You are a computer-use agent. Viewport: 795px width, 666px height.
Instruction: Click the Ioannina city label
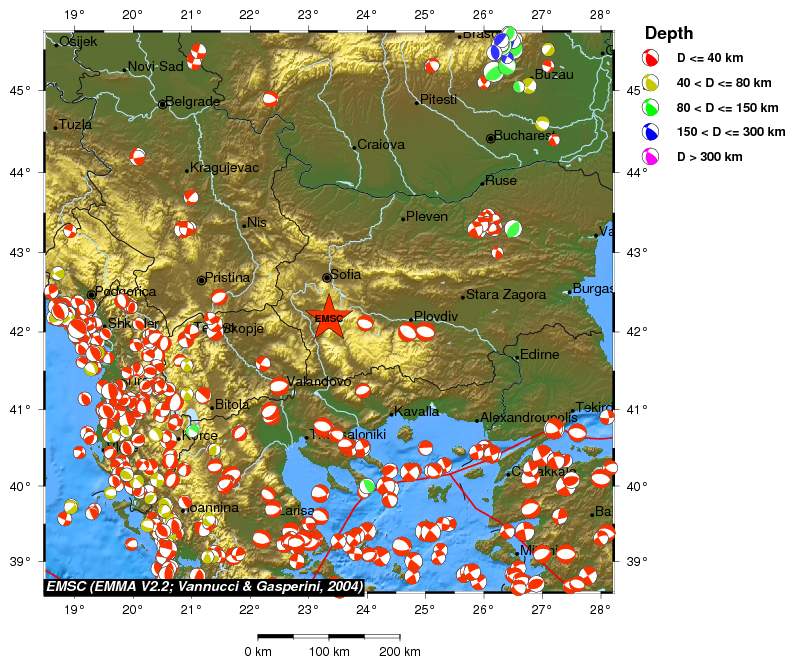(212, 507)
